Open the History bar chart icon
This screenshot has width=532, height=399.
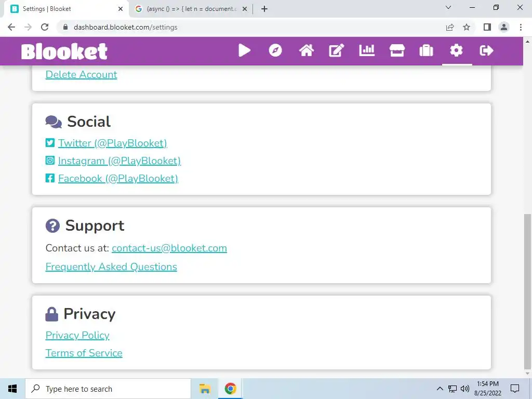coord(367,50)
